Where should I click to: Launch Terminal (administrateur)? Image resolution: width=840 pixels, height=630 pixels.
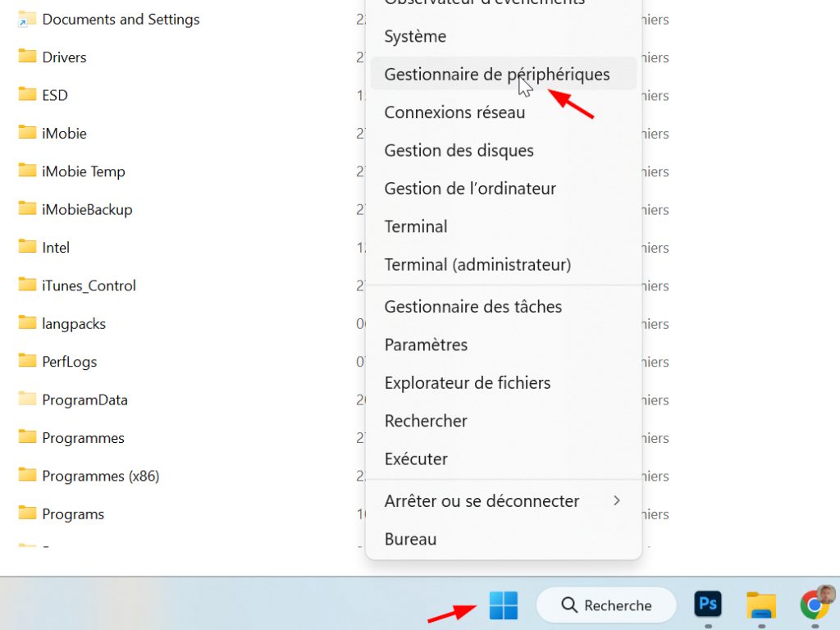pyautogui.click(x=503, y=264)
